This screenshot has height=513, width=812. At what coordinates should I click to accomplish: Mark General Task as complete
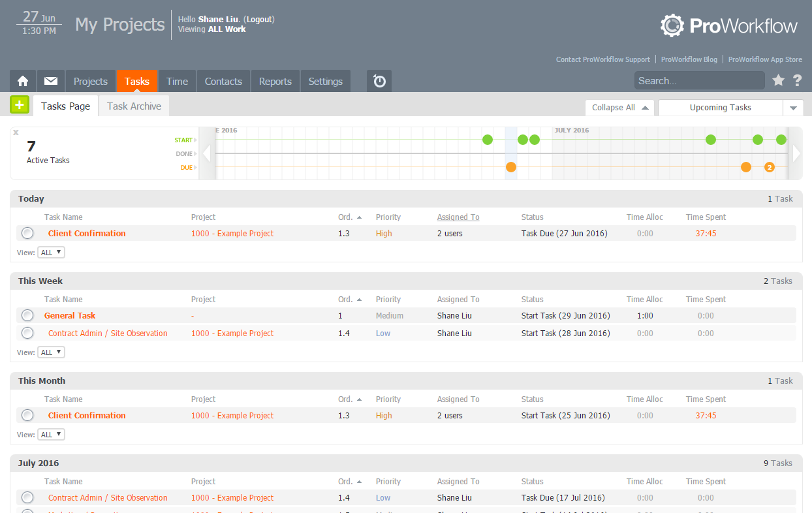tap(27, 315)
